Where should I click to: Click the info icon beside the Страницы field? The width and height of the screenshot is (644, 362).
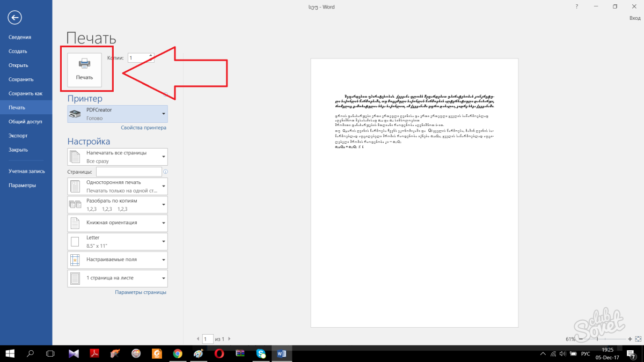pyautogui.click(x=165, y=172)
